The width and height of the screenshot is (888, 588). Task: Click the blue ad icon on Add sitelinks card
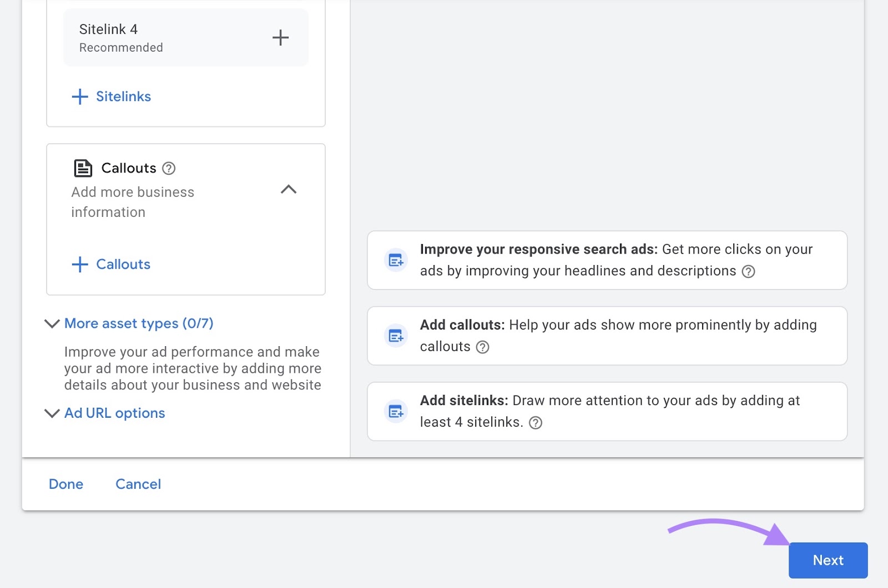(x=395, y=411)
